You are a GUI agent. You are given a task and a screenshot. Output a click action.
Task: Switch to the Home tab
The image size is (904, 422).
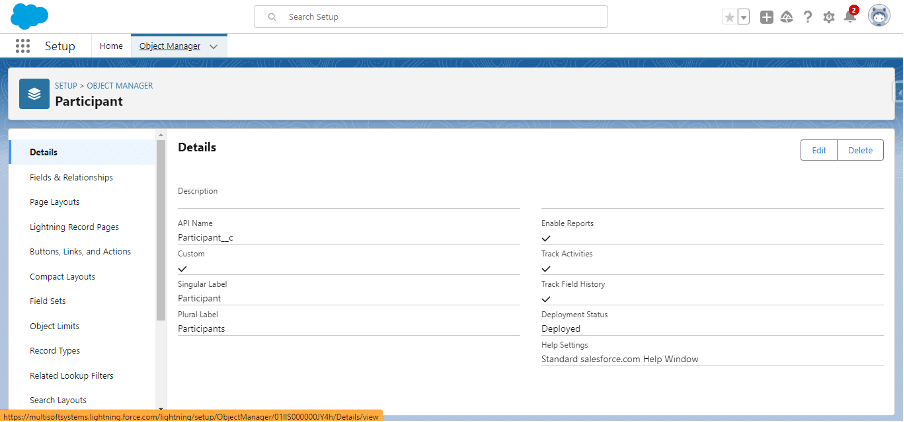pos(111,46)
